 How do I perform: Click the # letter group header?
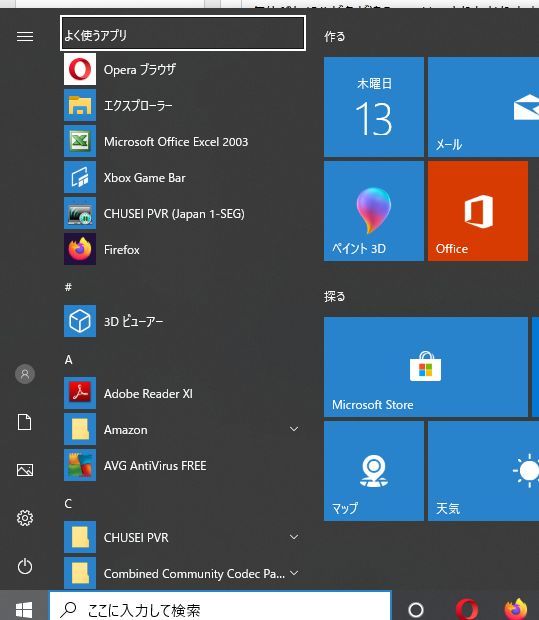tap(68, 287)
